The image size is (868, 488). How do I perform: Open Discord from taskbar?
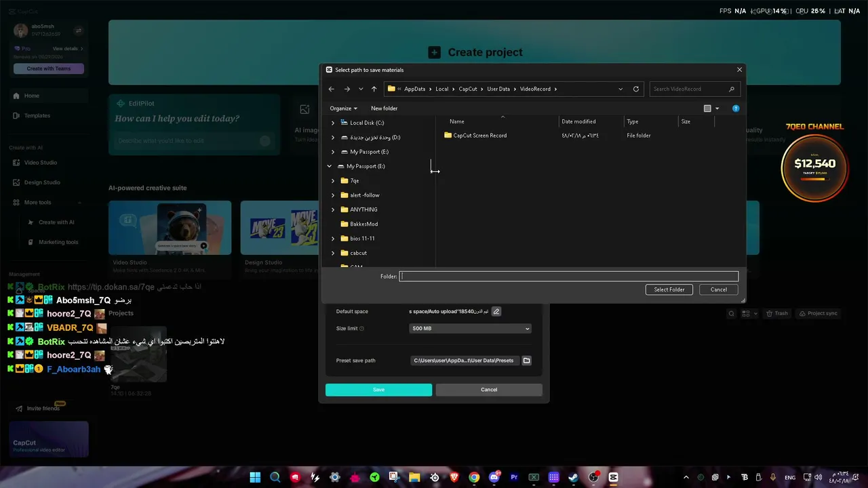pyautogui.click(x=494, y=477)
